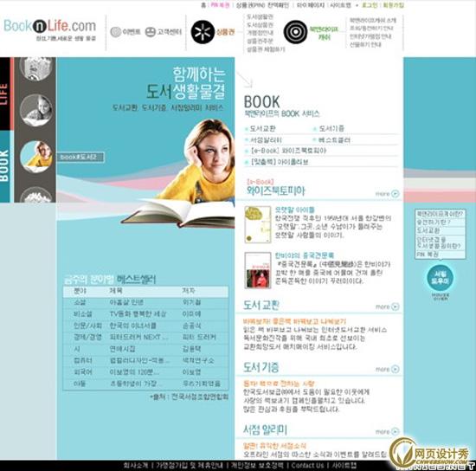476x471 pixels.
Task: Open the red book cover thumbnail
Action: point(258,270)
